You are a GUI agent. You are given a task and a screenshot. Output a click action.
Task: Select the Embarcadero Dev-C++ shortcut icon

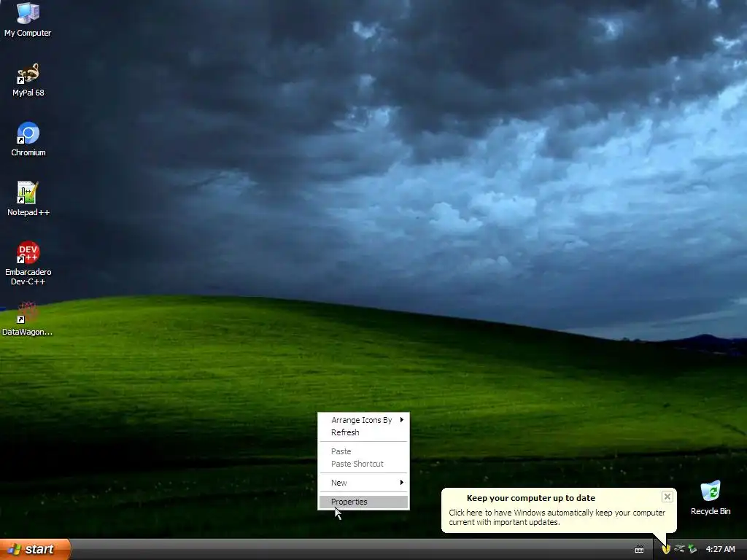coord(28,263)
